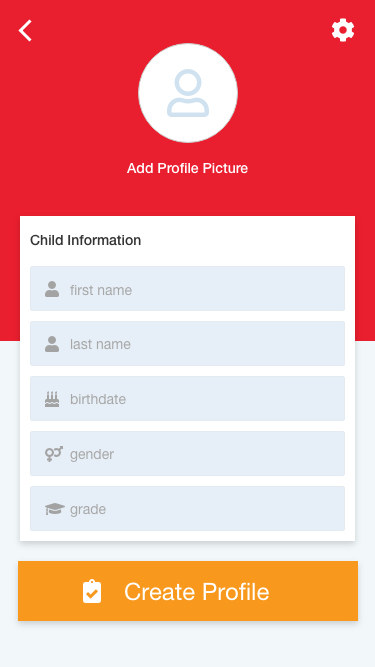Click the graduation cap icon
Screen dimensions: 375x667
tap(55, 509)
